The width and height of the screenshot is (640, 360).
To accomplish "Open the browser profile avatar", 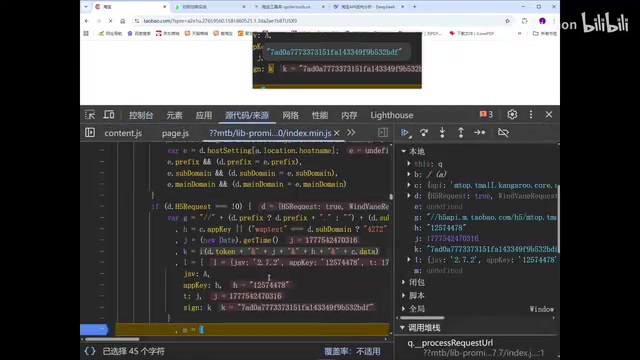I will point(542,21).
